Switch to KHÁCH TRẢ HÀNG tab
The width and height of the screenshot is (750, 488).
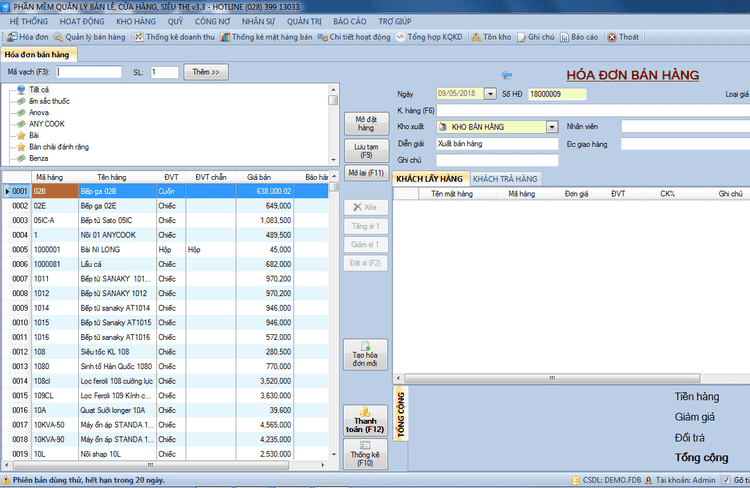coord(505,179)
